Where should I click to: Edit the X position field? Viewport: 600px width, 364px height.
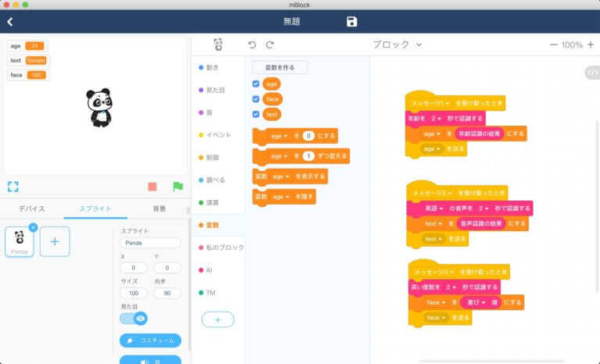coord(134,268)
